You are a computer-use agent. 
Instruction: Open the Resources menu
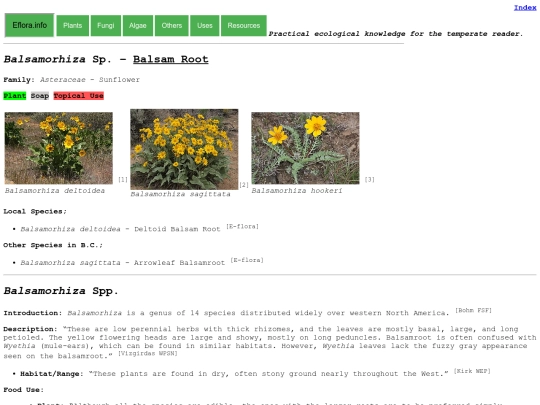pyautogui.click(x=244, y=25)
